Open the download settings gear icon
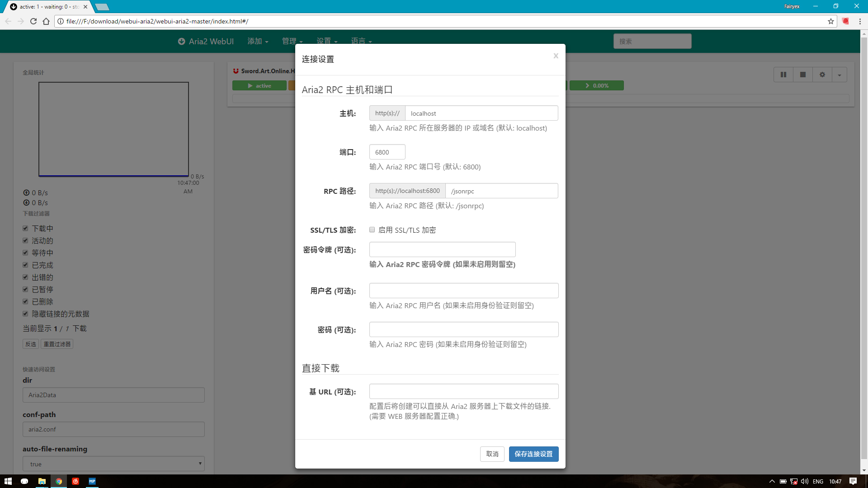This screenshot has width=868, height=488. pyautogui.click(x=822, y=75)
